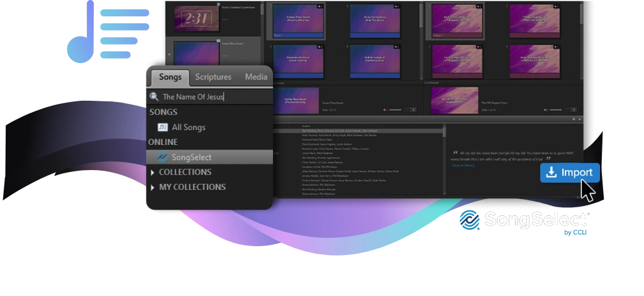Viewport: 644px width, 296px height.
Task: Click speaker icon on Old Rugged Cross slide 2
Action: pyautogui.click(x=557, y=6)
